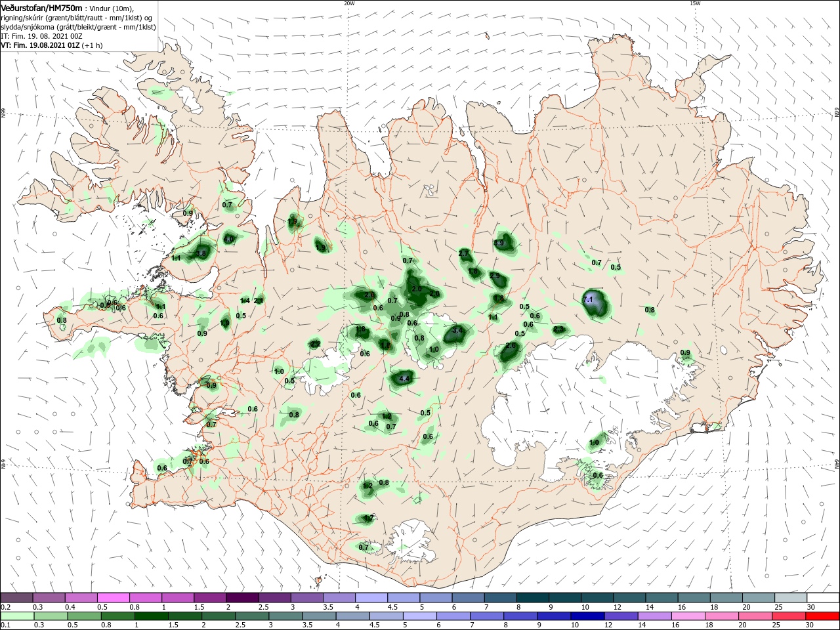The width and height of the screenshot is (840, 630).
Task: Click the 2.1 precipitation value
Action: pos(259,301)
